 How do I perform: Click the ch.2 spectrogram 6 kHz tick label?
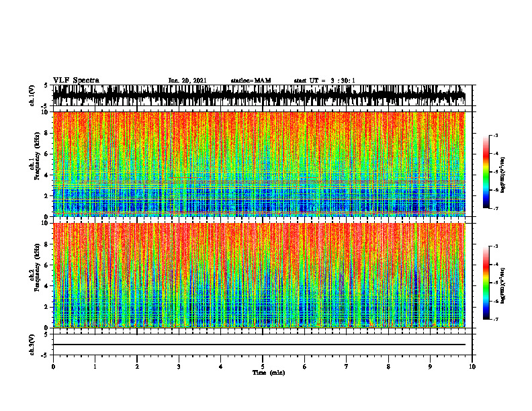pos(46,265)
